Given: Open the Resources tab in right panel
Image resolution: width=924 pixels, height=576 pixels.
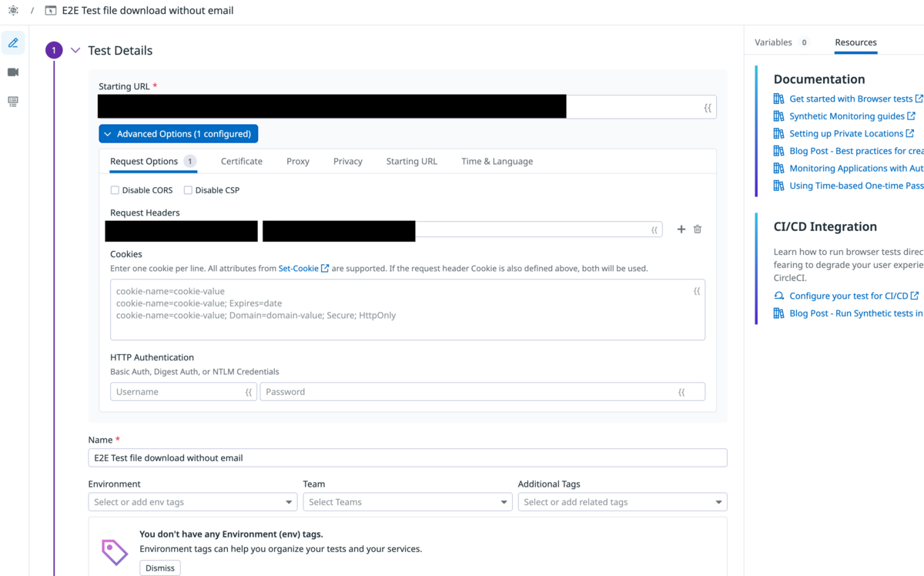Looking at the screenshot, I should pyautogui.click(x=855, y=42).
